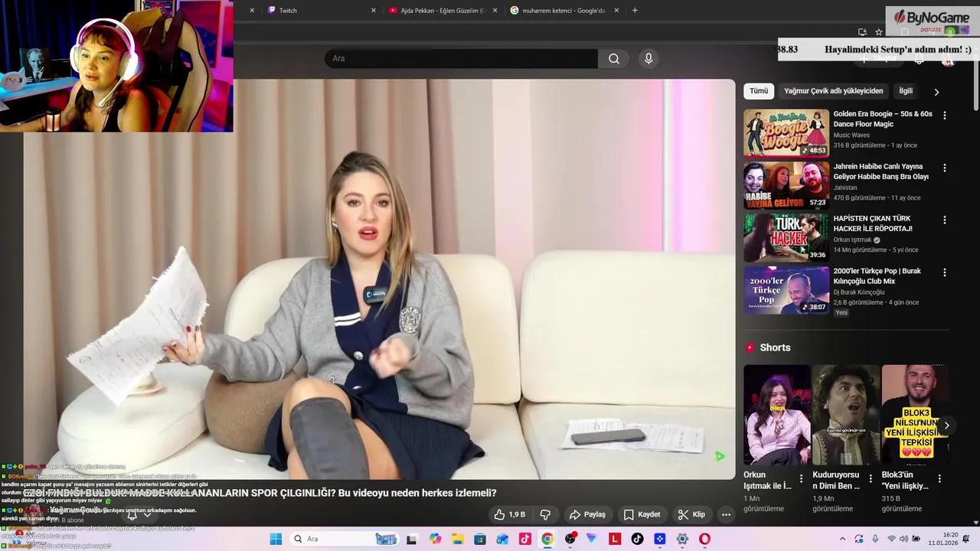Open the Orkun Işıtmak short

[x=776, y=415]
